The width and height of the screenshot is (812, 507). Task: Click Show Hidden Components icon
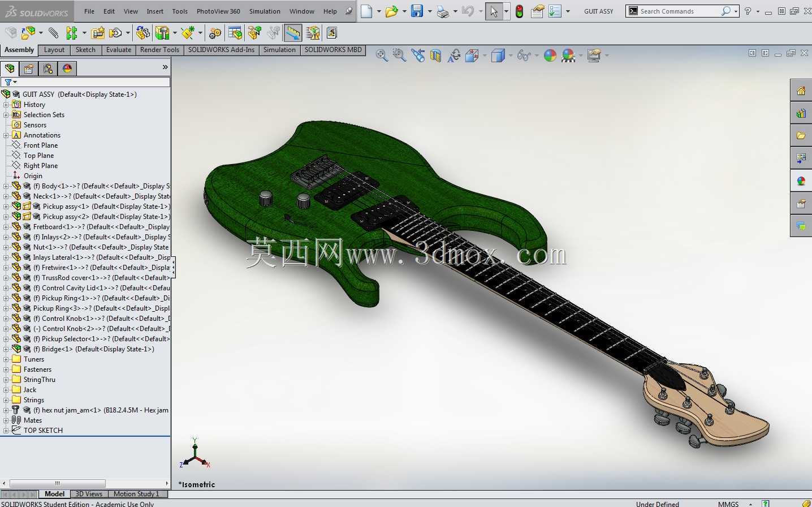[x=142, y=33]
